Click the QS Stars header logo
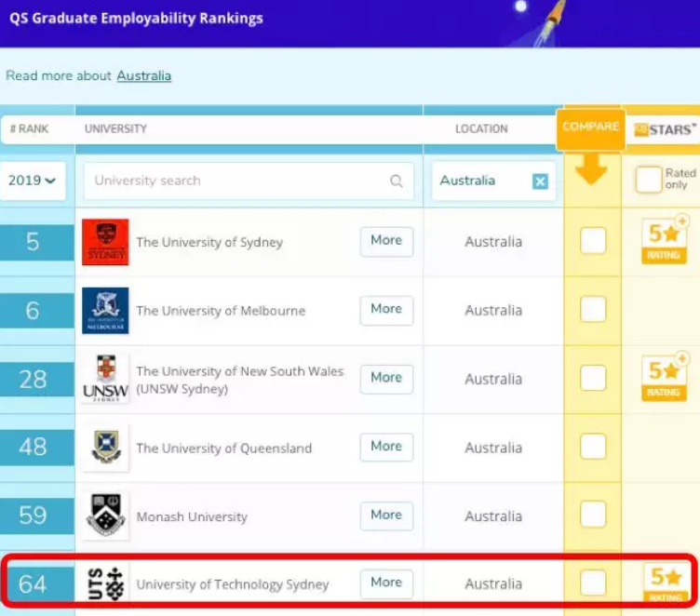The height and width of the screenshot is (616, 700). pos(665,129)
